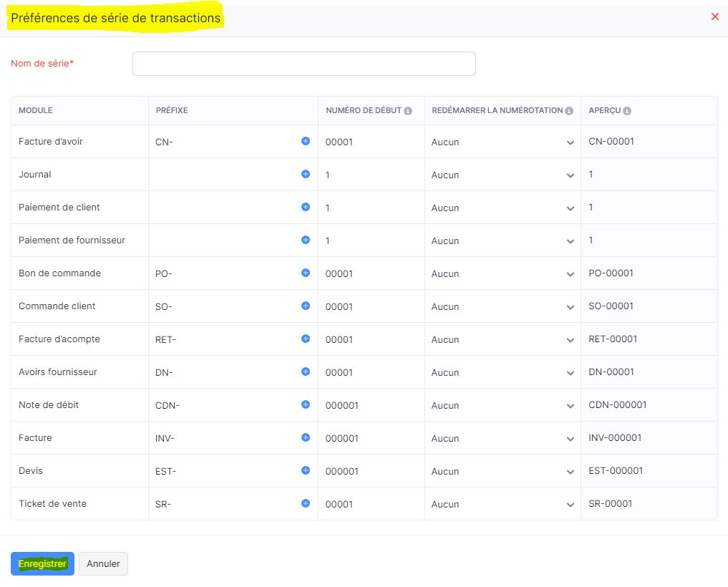Open restart numbering dropdown for Ticket de vente

click(503, 505)
